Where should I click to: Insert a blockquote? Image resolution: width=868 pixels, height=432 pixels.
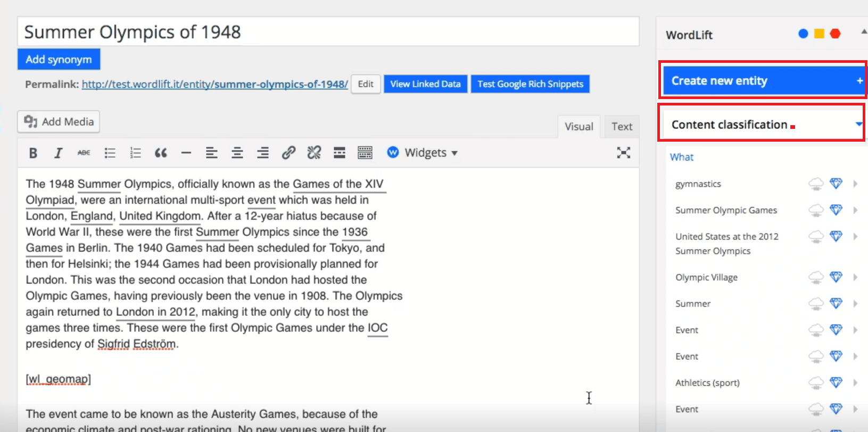(161, 153)
